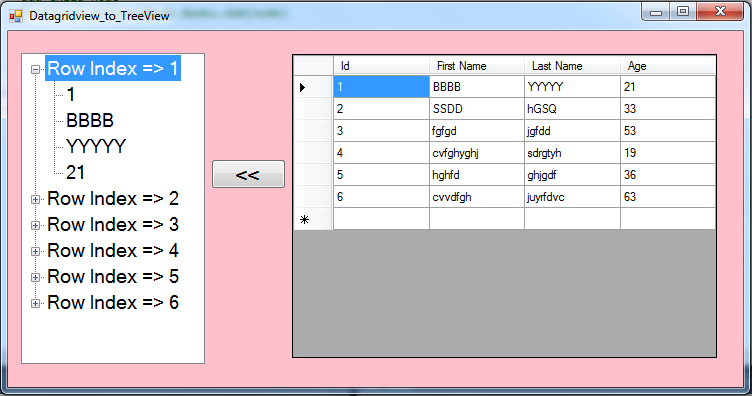Sort by the Age column header
The image size is (752, 396).
click(x=668, y=66)
